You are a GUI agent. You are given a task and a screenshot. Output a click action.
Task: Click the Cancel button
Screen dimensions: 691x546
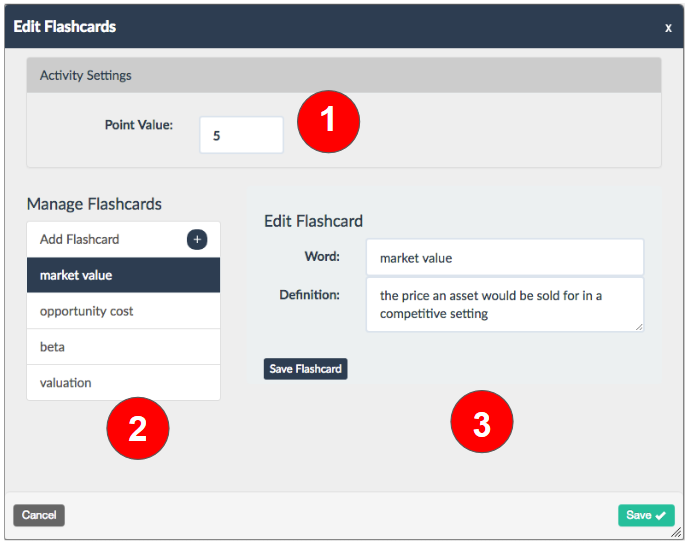(39, 515)
